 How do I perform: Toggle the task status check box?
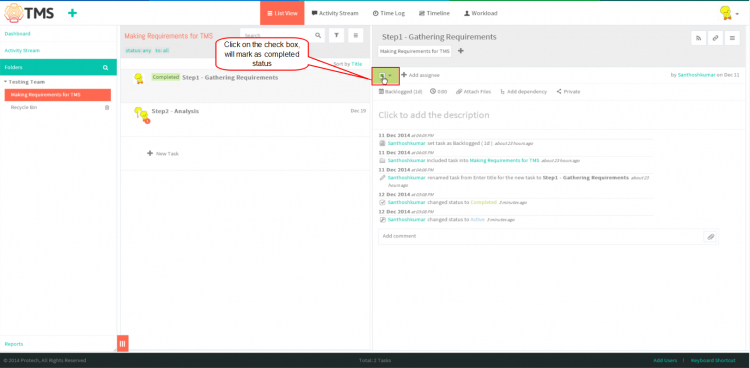pyautogui.click(x=382, y=76)
